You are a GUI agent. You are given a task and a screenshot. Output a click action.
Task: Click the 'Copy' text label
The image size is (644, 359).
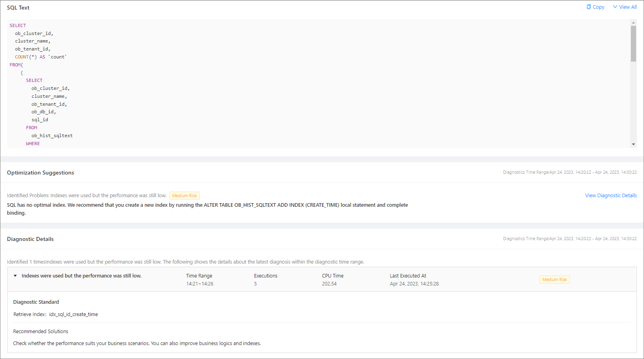coord(598,7)
